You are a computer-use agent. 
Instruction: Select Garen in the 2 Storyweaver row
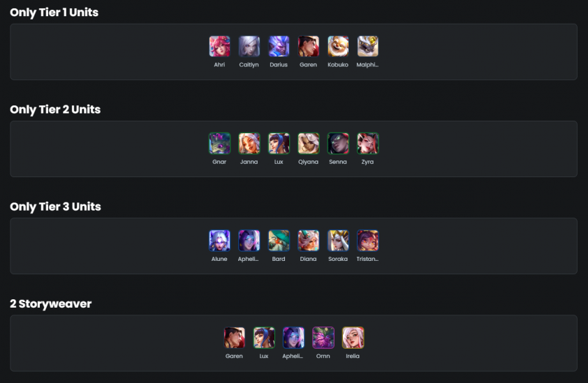[235, 337]
